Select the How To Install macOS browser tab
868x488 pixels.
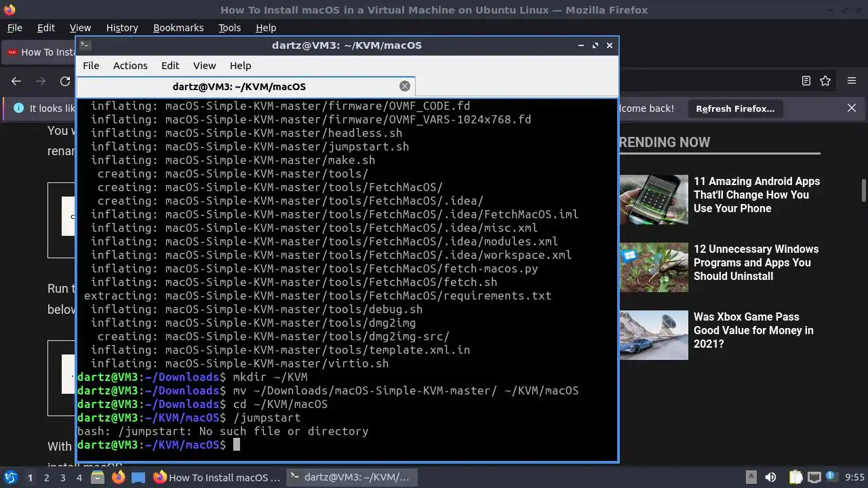click(x=39, y=52)
